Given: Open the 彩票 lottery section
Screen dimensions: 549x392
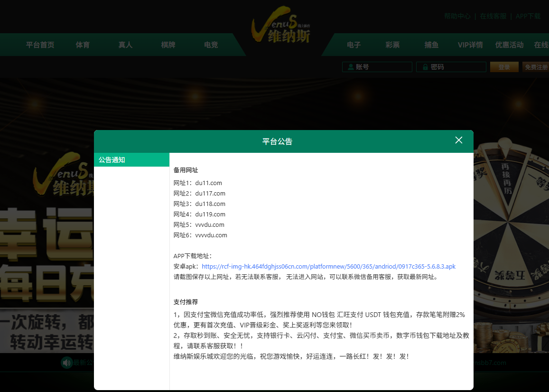Looking at the screenshot, I should click(x=392, y=44).
